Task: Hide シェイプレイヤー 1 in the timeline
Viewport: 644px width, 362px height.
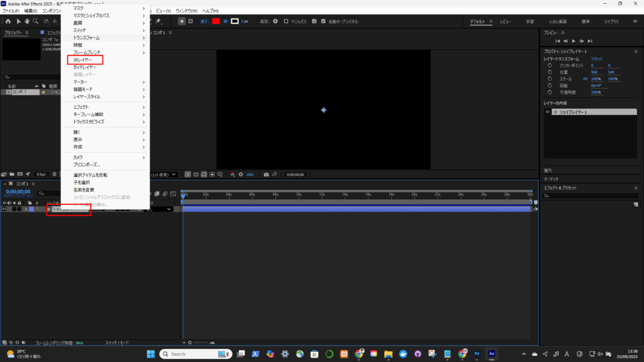Action: [4, 209]
